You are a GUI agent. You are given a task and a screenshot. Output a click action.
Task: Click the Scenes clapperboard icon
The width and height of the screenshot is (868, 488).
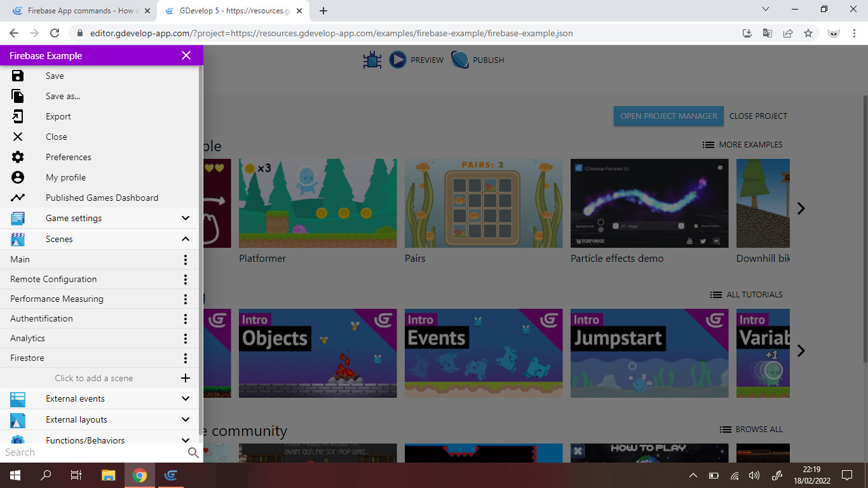(x=18, y=239)
